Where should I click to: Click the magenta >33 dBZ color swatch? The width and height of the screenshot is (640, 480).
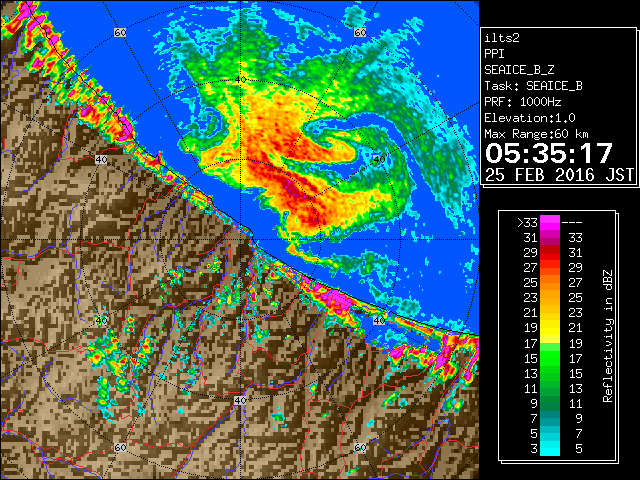[550, 222]
